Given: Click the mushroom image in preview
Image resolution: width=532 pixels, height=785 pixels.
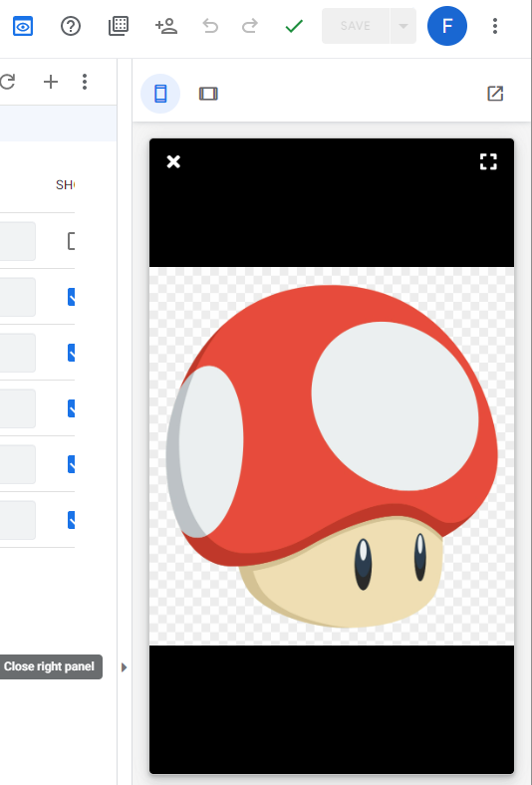Looking at the screenshot, I should coord(332,456).
